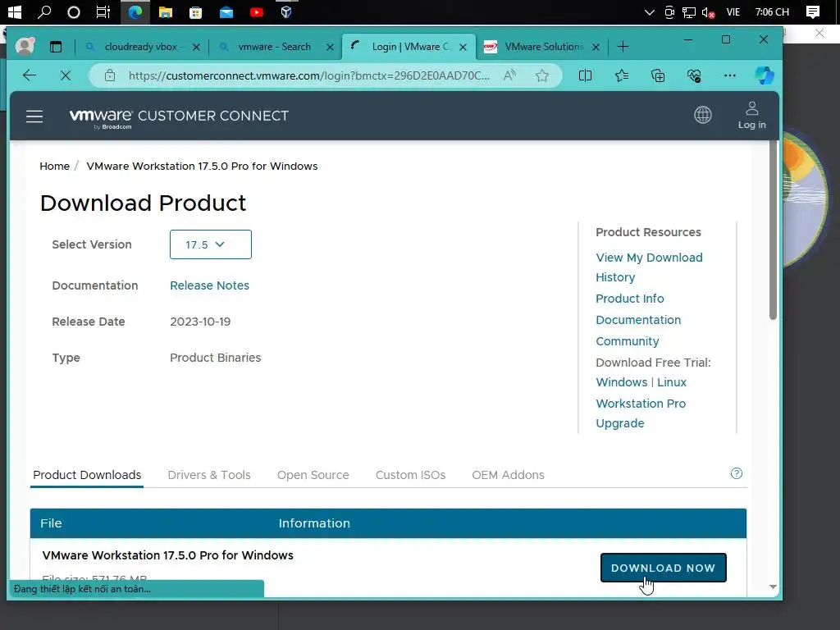Switch to vmware - Search tab
The width and height of the screenshot is (840, 630).
274,47
